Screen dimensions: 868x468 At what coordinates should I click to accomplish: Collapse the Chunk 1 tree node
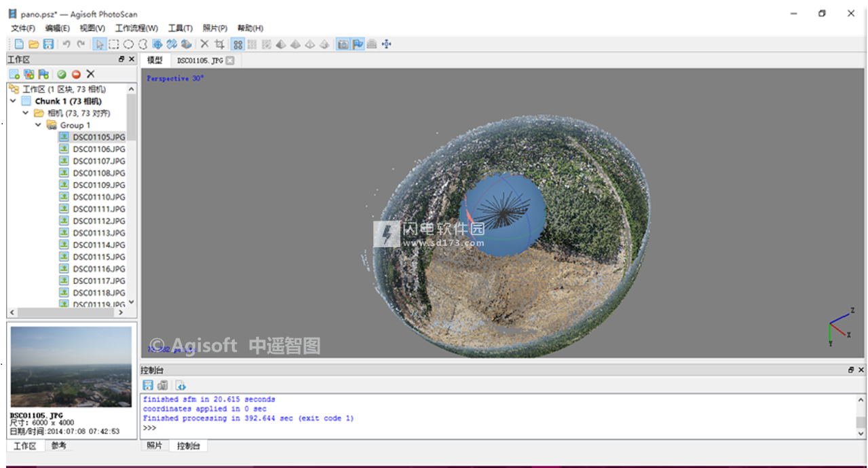13,101
